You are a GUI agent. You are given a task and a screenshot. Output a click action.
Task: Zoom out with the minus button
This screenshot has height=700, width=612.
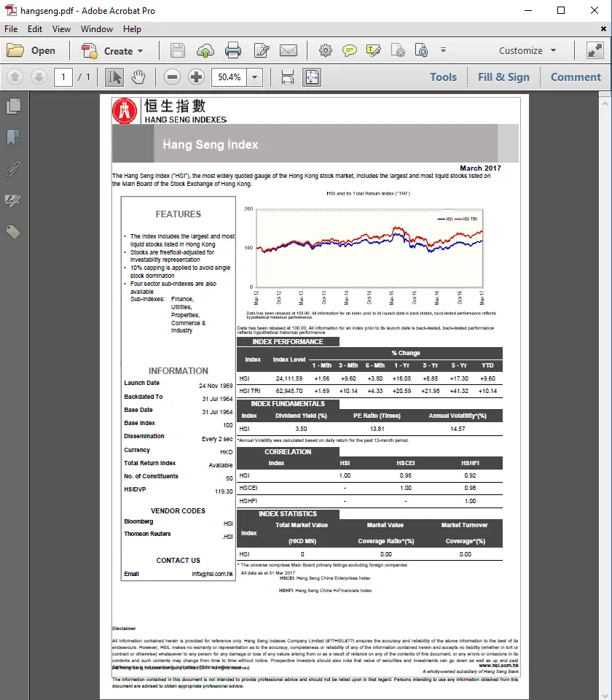pyautogui.click(x=172, y=77)
